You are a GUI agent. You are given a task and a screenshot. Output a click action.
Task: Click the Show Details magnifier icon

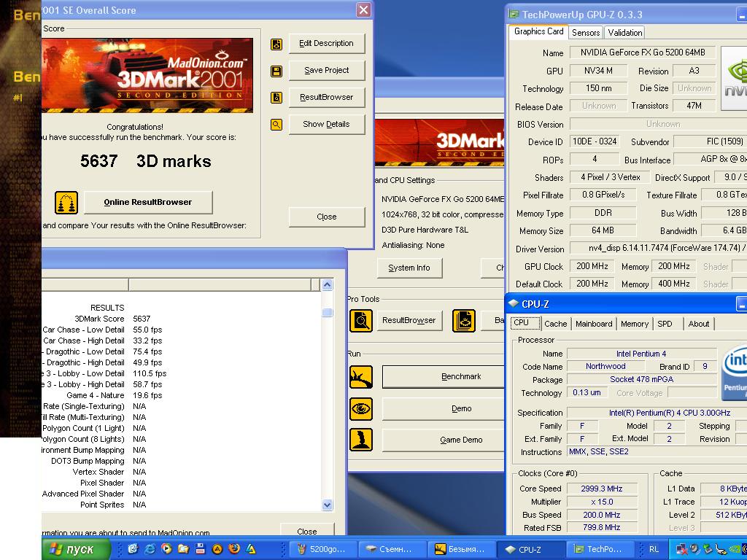(276, 125)
